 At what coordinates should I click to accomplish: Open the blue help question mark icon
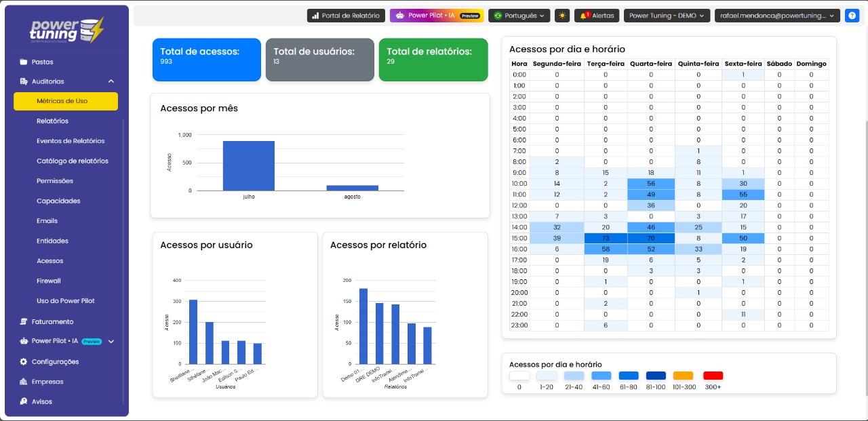[x=852, y=16]
